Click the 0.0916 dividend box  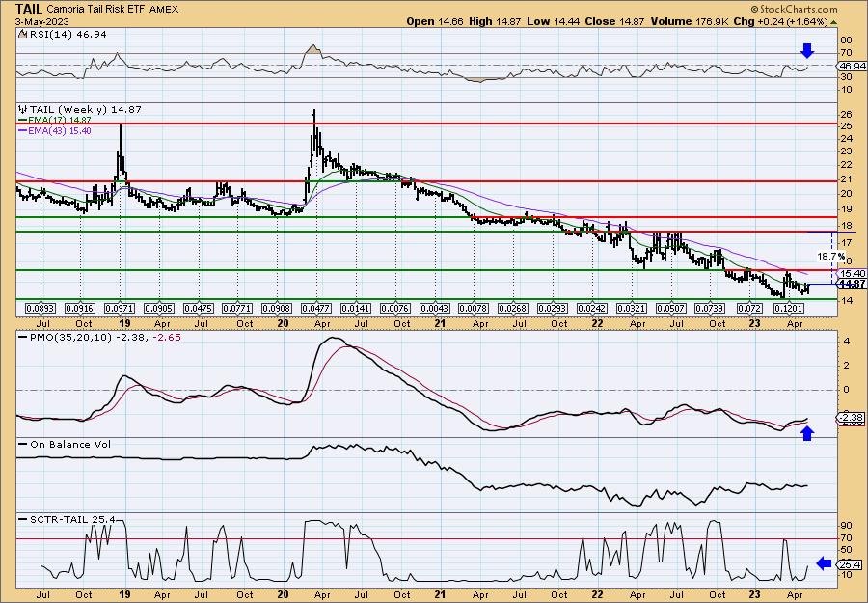tap(80, 308)
